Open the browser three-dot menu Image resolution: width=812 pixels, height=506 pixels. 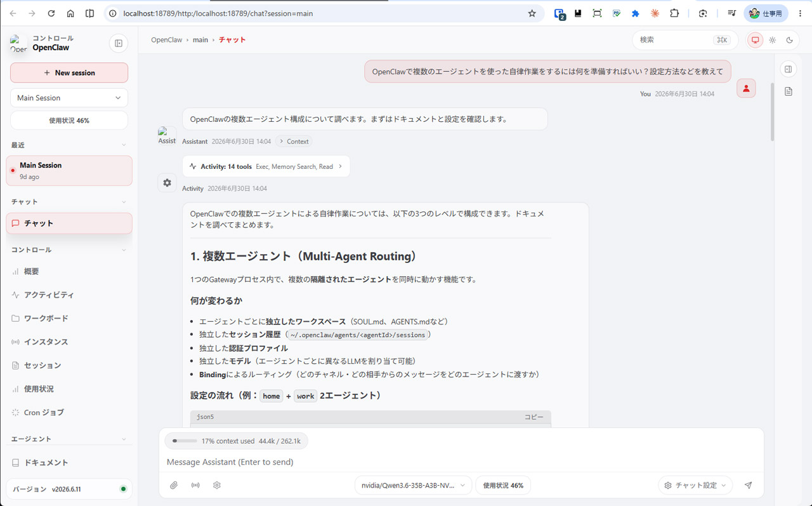coord(801,13)
